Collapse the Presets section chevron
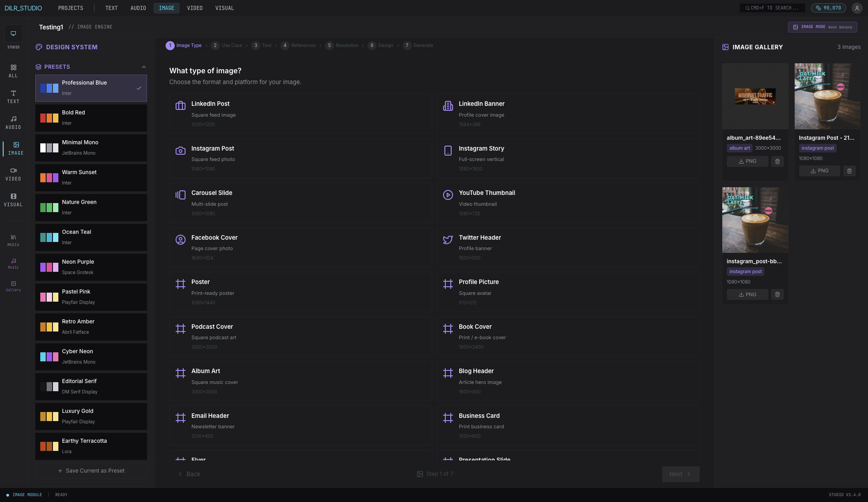This screenshot has width=868, height=502. pyautogui.click(x=143, y=67)
